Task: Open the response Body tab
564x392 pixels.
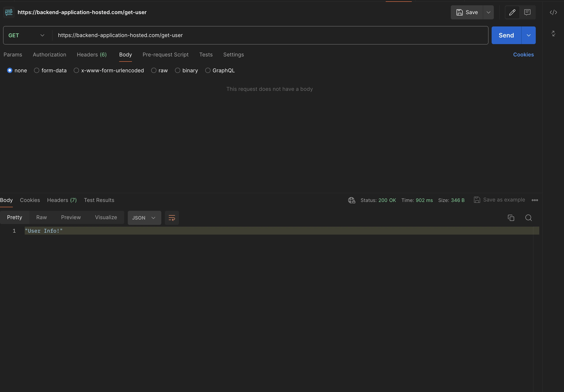Action: pyautogui.click(x=6, y=200)
